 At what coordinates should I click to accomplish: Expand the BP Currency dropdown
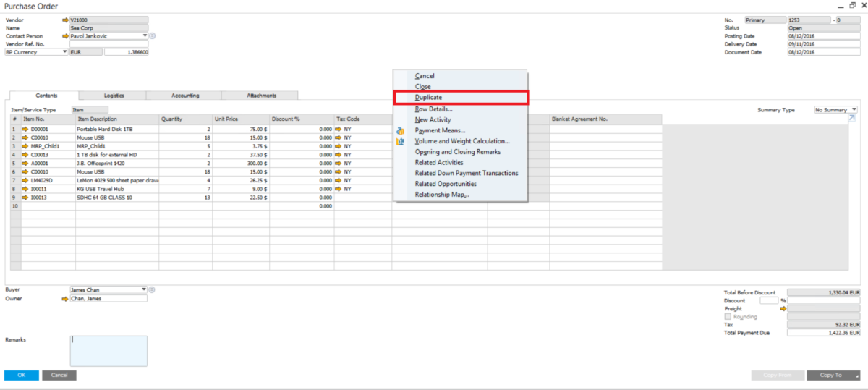point(65,52)
